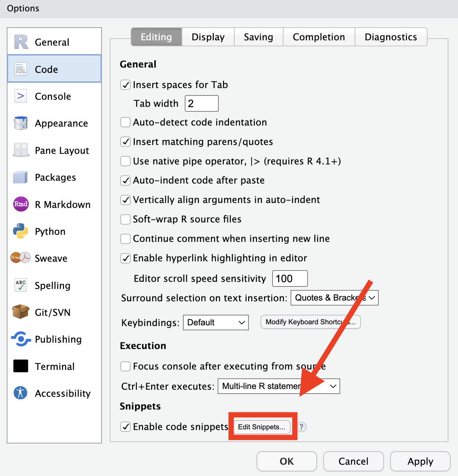Switch to the Diagnostics tab

(x=391, y=37)
